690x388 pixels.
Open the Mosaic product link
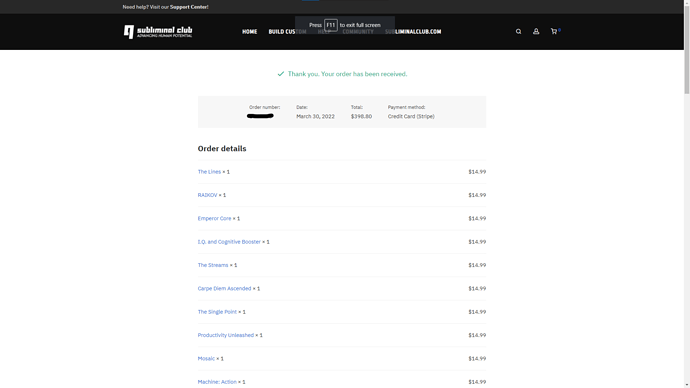pos(206,358)
